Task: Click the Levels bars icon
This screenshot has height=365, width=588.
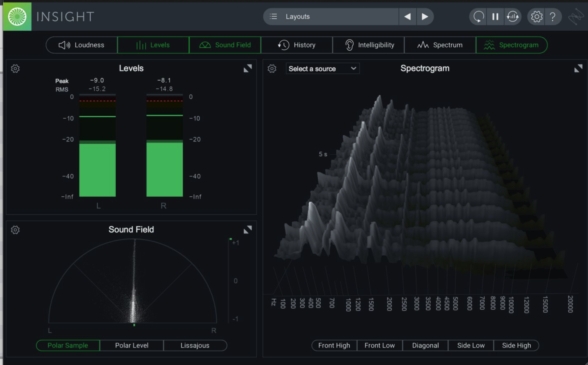Action: pos(141,45)
